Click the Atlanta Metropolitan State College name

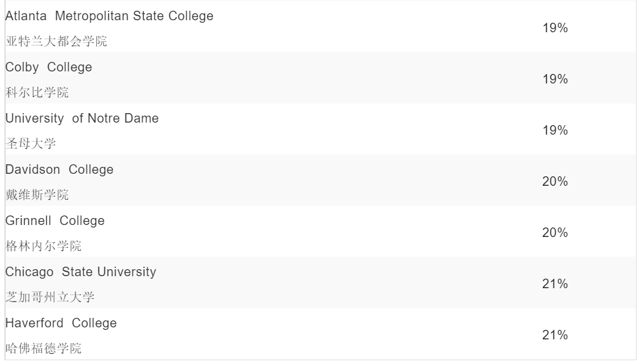pyautogui.click(x=109, y=16)
